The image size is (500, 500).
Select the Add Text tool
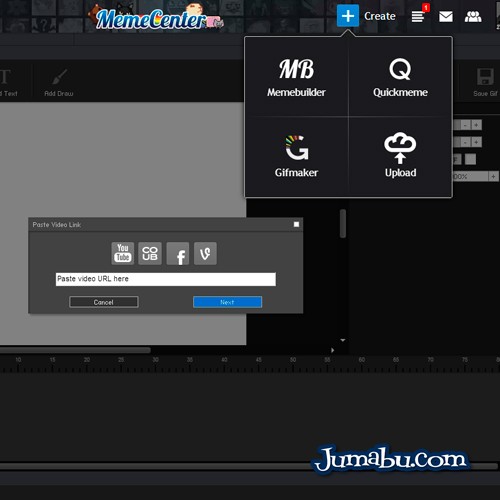tap(7, 83)
